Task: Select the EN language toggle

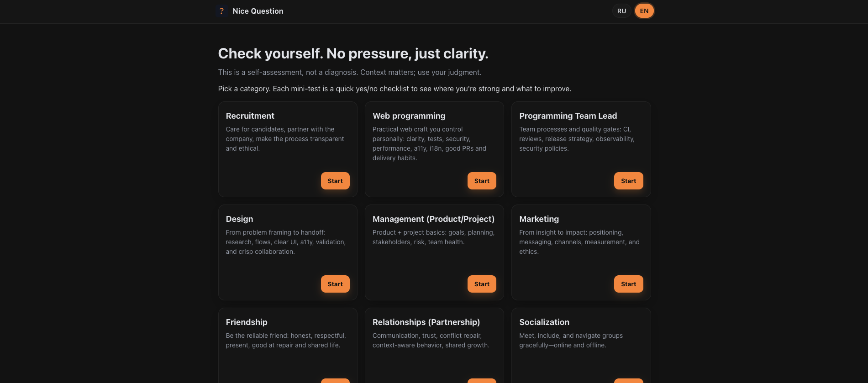Action: pyautogui.click(x=644, y=11)
